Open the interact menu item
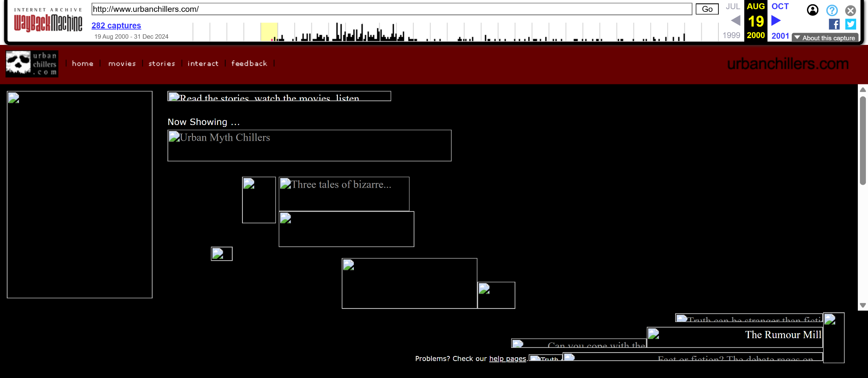868x378 pixels. (203, 64)
